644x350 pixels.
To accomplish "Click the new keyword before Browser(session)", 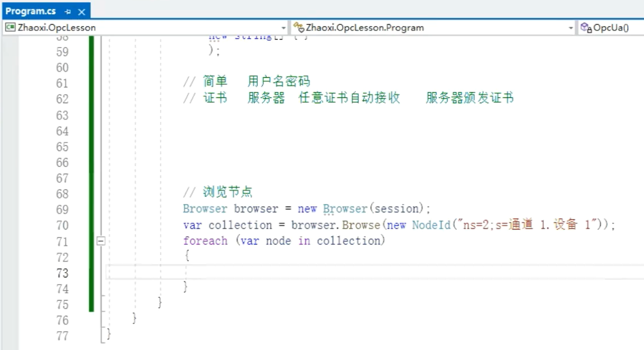I will (307, 209).
